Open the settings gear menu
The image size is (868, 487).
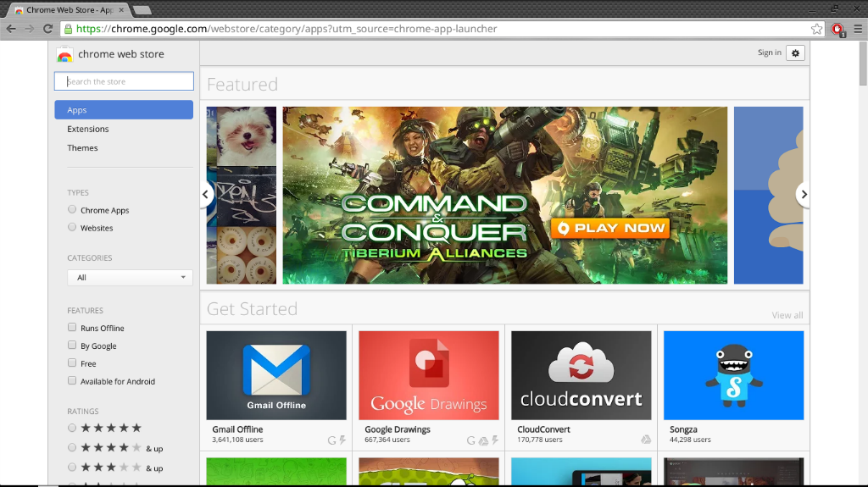[x=794, y=53]
